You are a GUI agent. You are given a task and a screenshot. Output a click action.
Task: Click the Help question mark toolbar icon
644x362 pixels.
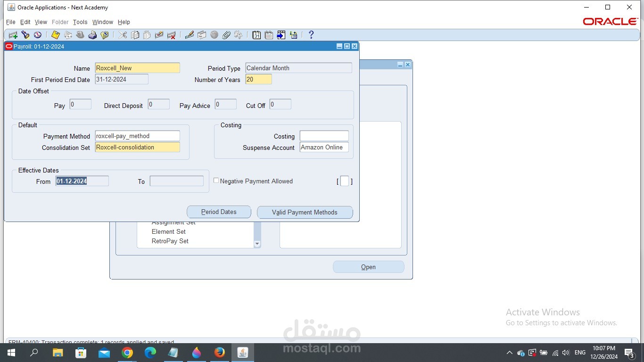pyautogui.click(x=311, y=35)
